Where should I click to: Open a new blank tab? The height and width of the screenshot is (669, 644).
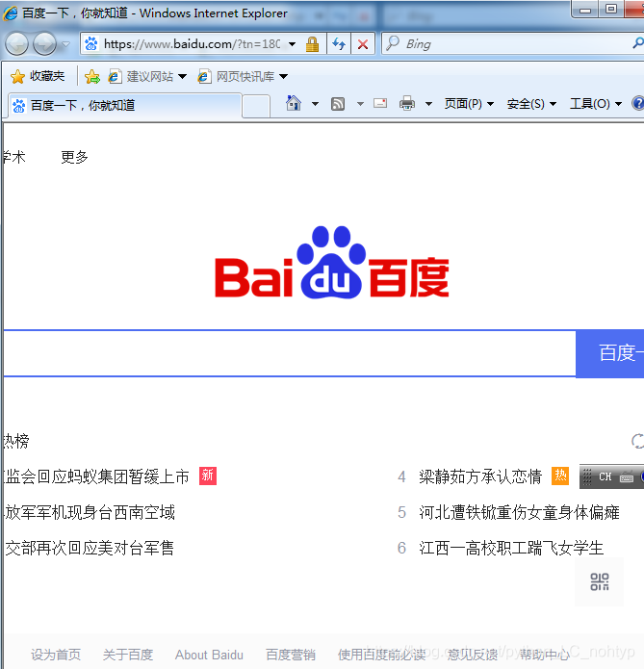[256, 106]
